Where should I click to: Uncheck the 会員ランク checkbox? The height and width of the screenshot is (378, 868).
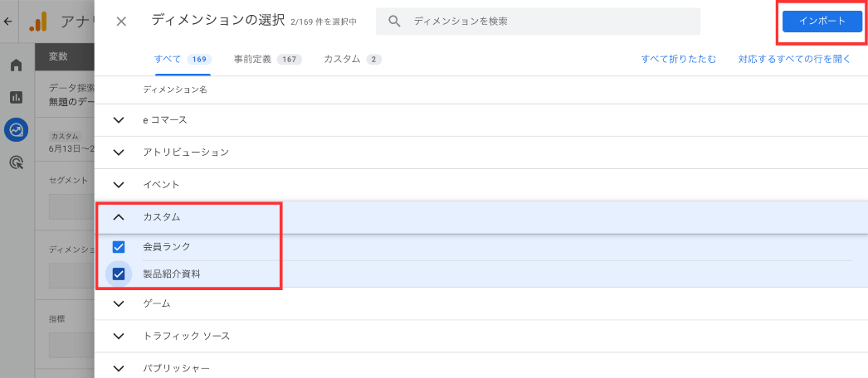tap(119, 247)
